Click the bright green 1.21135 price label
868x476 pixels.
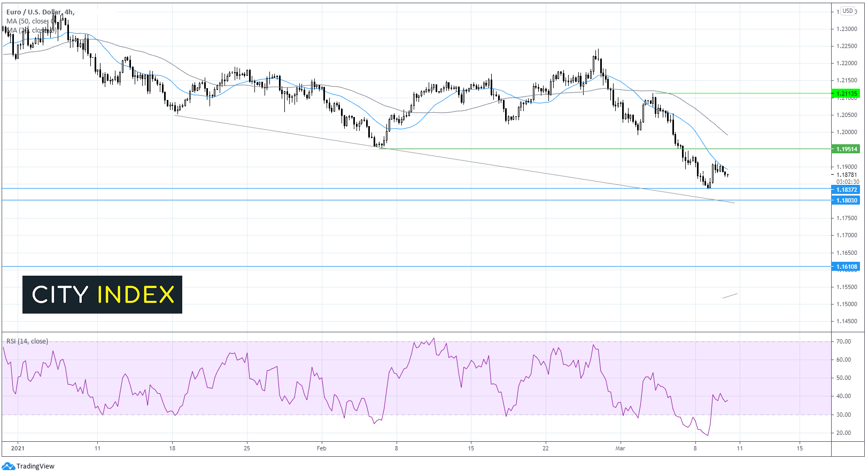(x=846, y=93)
